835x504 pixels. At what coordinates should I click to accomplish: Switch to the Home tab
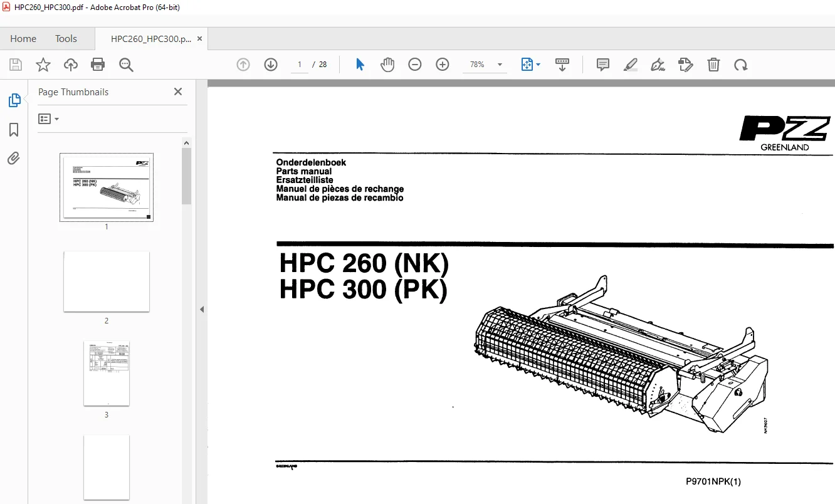[x=23, y=38]
